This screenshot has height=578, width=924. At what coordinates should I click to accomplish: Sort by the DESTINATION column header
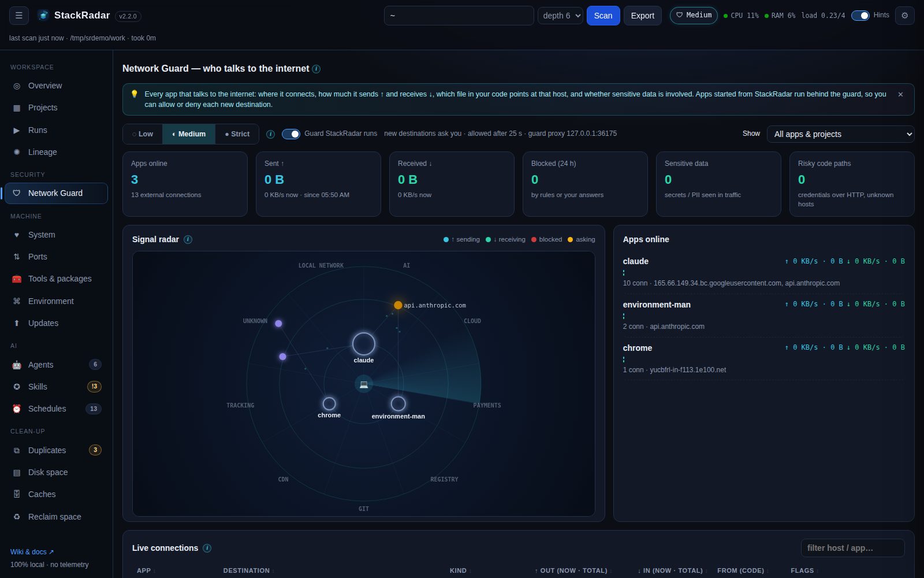(248, 570)
